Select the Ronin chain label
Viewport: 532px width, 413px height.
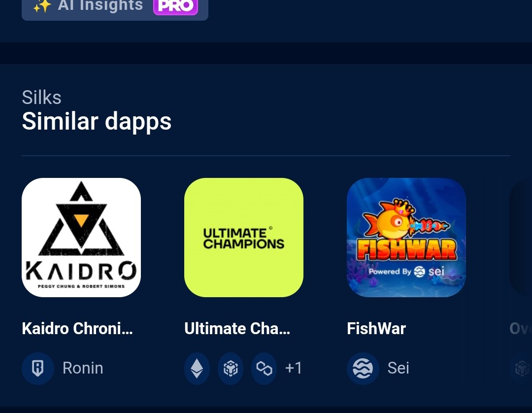pos(83,368)
